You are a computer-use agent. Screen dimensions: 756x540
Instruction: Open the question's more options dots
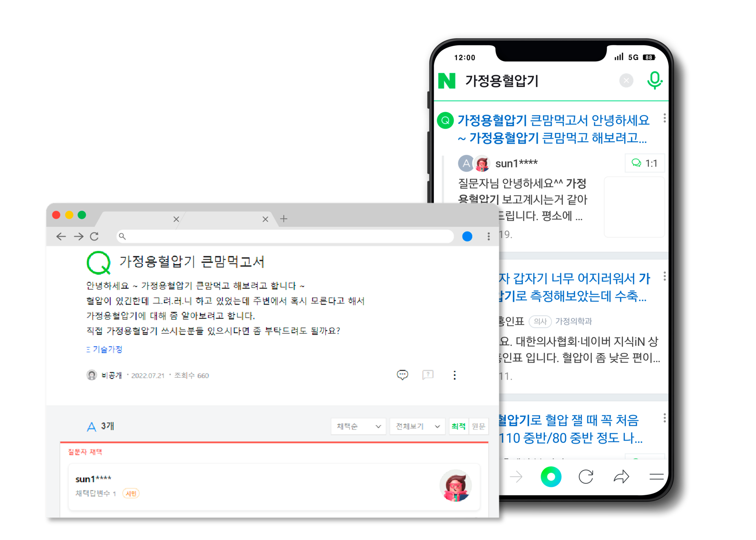click(x=454, y=375)
